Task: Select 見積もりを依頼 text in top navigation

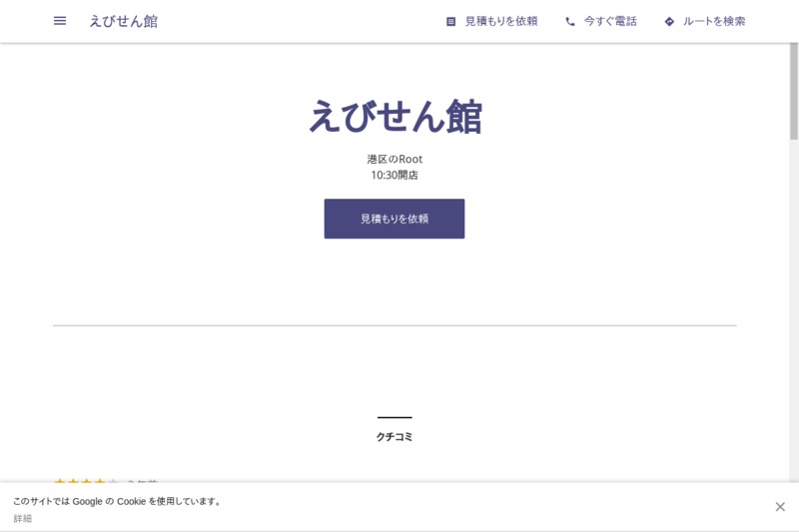Action: click(x=500, y=21)
